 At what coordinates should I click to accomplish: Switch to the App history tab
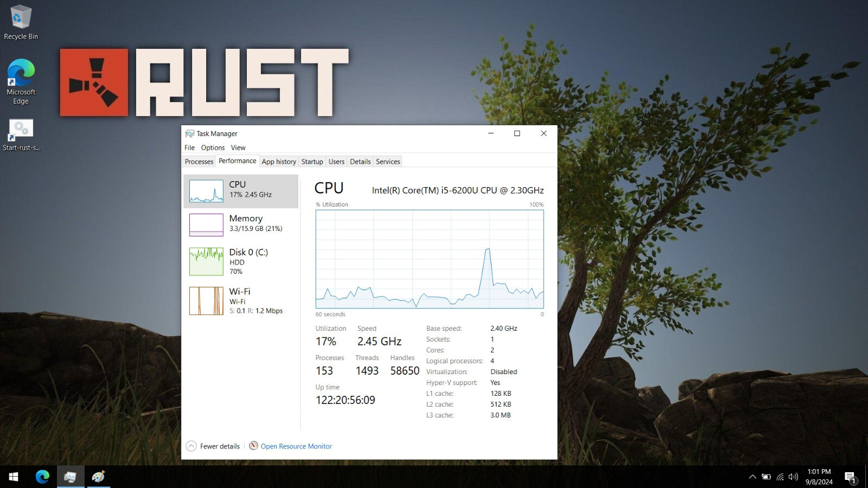279,162
